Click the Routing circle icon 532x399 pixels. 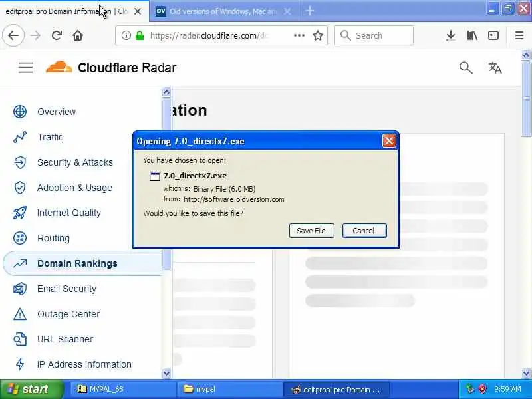coord(20,238)
